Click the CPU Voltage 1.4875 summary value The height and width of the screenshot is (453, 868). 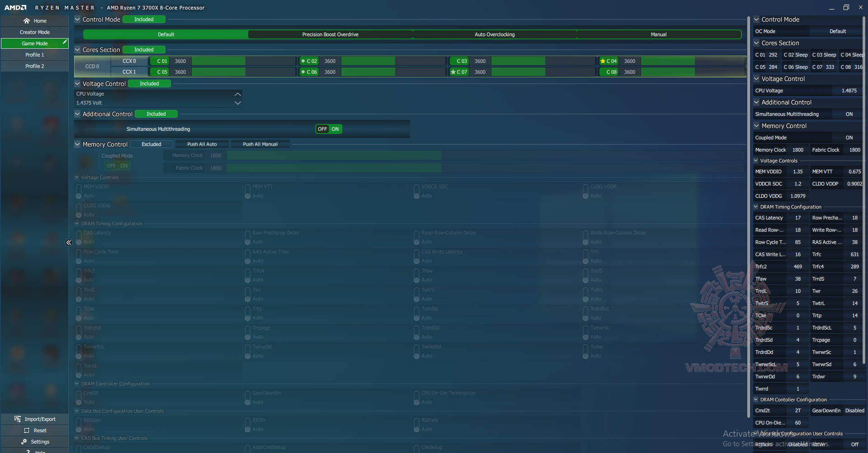(x=849, y=91)
